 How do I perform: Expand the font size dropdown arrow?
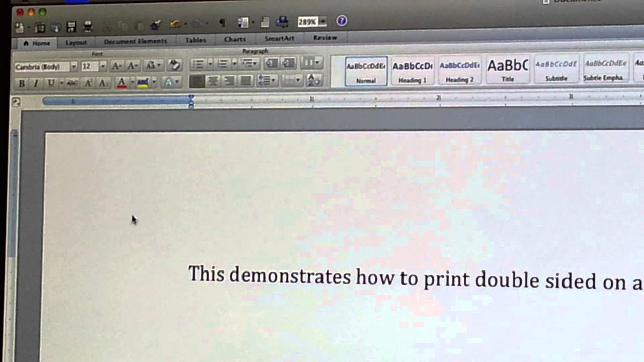tap(103, 66)
